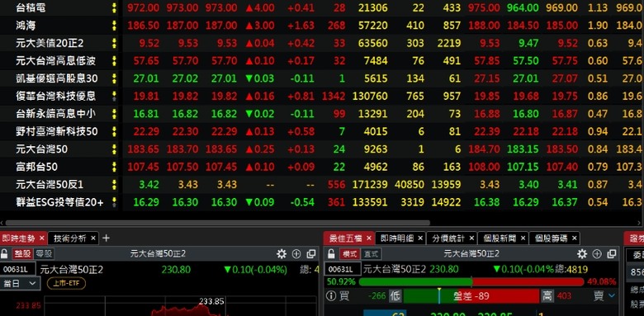Viewport: 644px width, 316px height.
Task: Click the 00631L symbol field in the 最佳五檔 panel
Action: point(343,269)
